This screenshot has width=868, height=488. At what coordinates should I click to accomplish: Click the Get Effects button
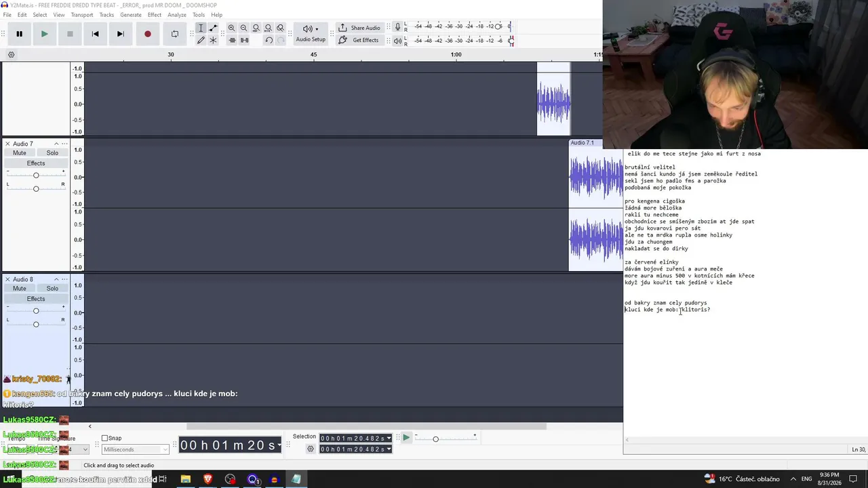359,40
